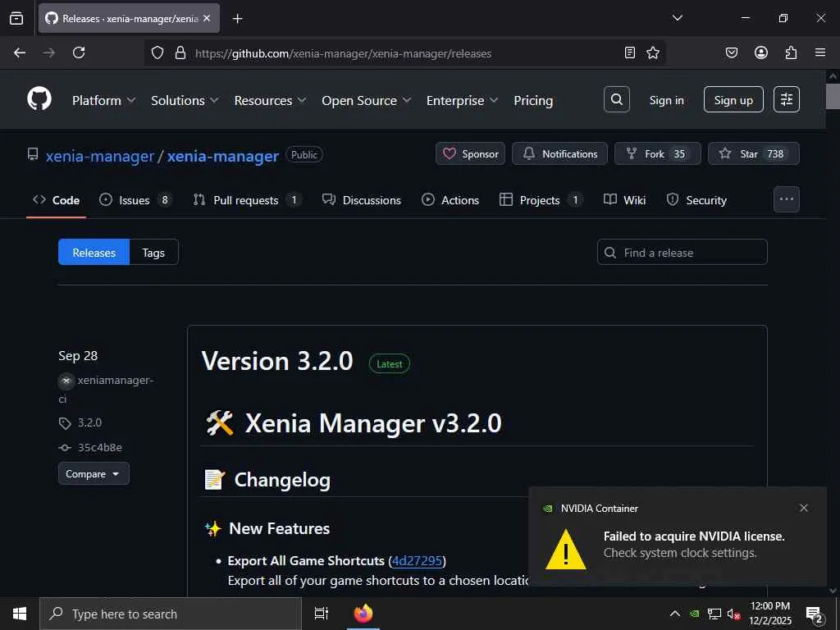
Task: Open the Discussions tab
Action: click(x=362, y=200)
